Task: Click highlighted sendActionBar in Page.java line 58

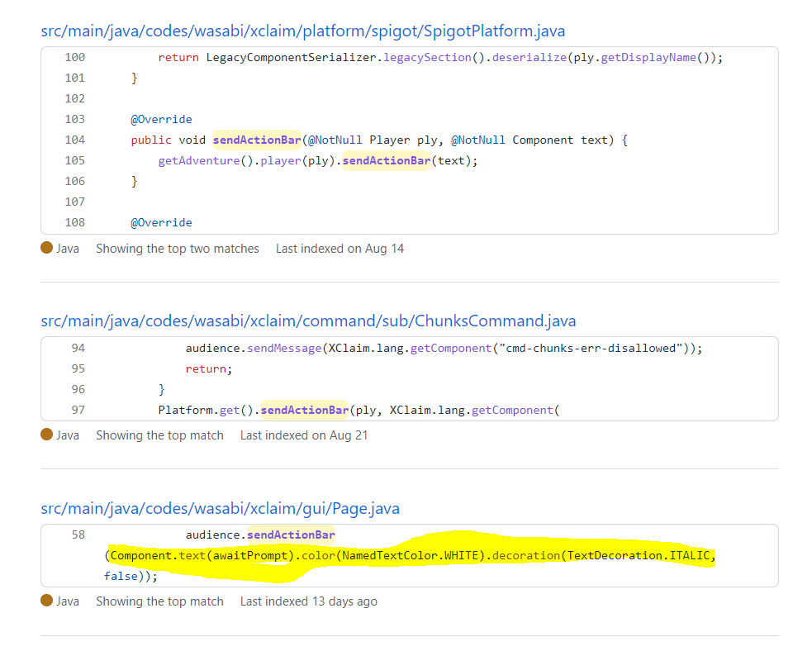Action: pos(291,535)
